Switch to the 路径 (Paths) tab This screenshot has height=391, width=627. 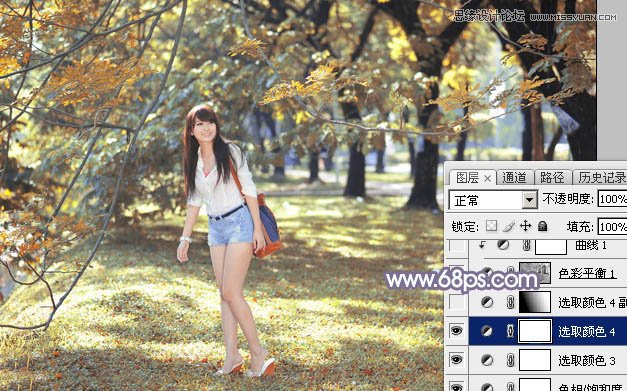coord(552,177)
